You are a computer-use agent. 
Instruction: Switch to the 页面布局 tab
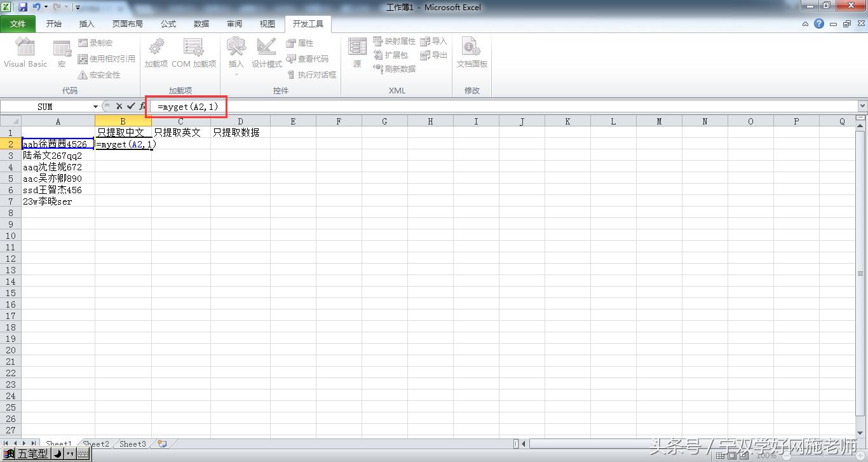[x=127, y=24]
